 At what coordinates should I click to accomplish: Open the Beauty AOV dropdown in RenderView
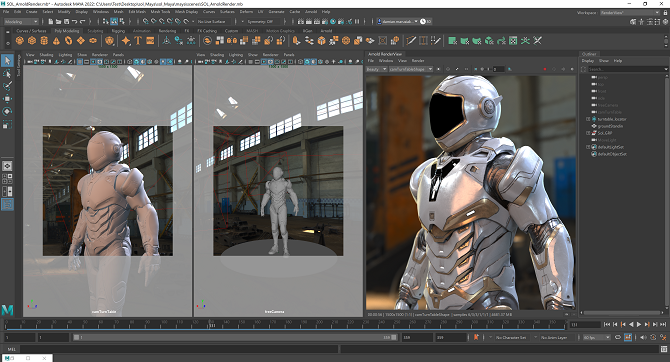376,69
